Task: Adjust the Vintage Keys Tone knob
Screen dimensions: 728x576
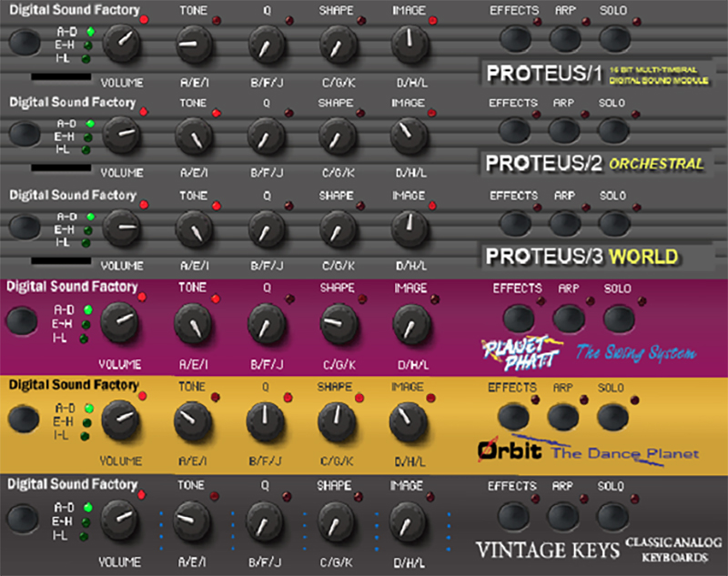Action: [192, 520]
